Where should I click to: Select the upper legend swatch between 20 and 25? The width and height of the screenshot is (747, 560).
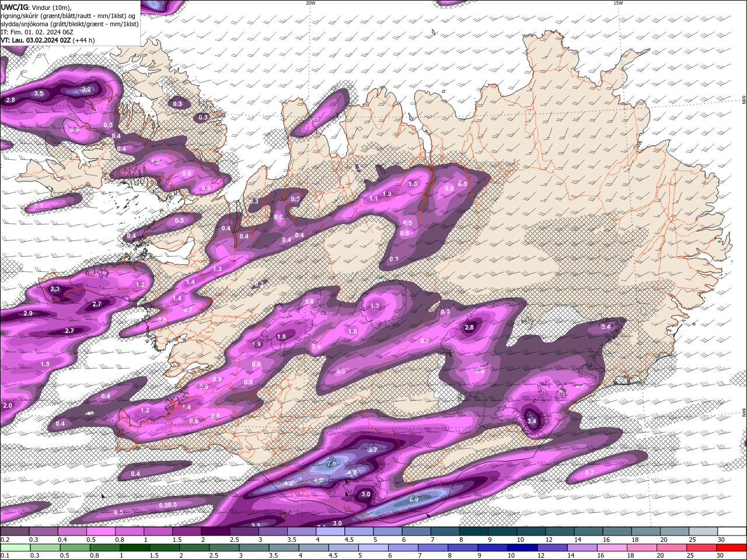tap(675, 531)
